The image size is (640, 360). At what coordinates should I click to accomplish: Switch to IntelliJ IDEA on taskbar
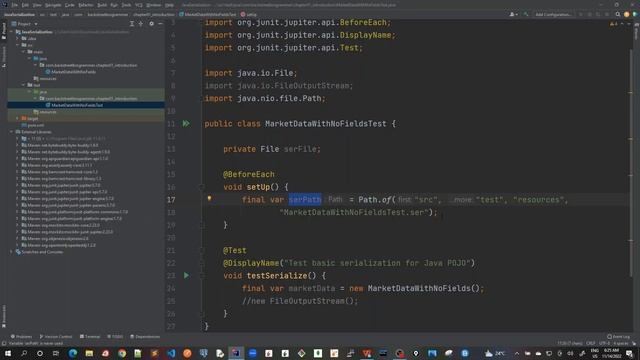236,353
